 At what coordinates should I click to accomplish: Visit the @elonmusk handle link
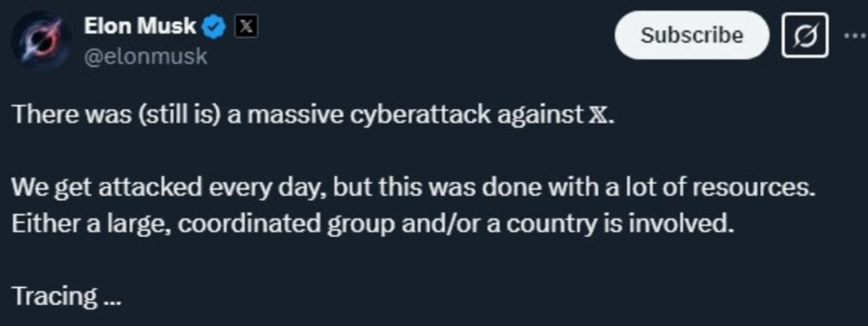[146, 56]
